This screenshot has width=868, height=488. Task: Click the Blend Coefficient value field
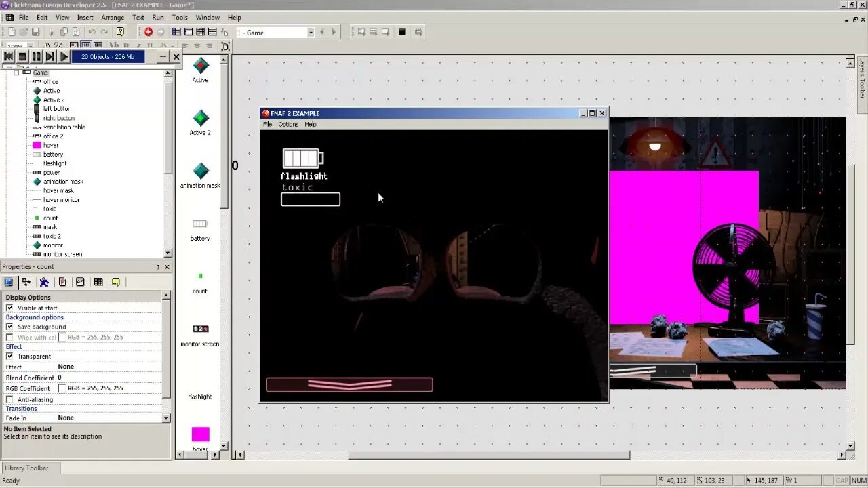click(x=108, y=378)
